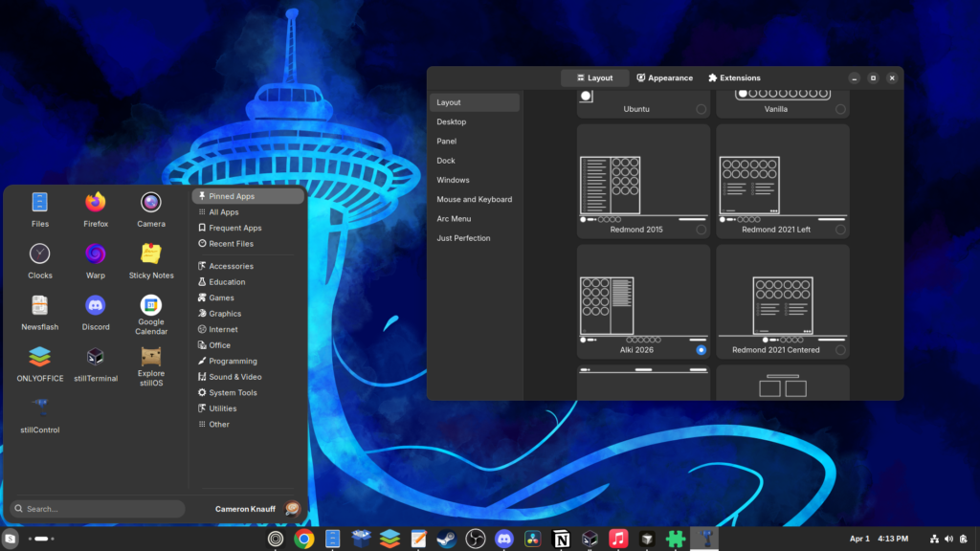
Task: Open Arc Menu settings in sidebar
Action: click(454, 219)
